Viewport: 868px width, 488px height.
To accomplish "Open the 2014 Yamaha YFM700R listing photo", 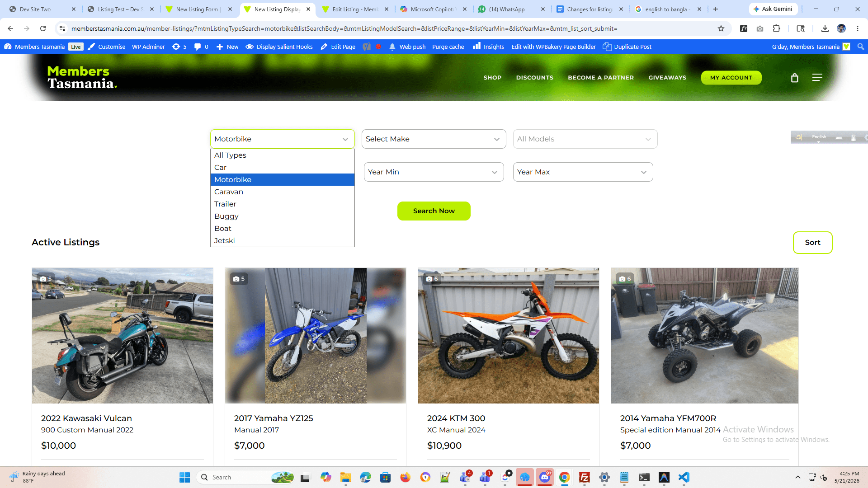I will tap(704, 336).
